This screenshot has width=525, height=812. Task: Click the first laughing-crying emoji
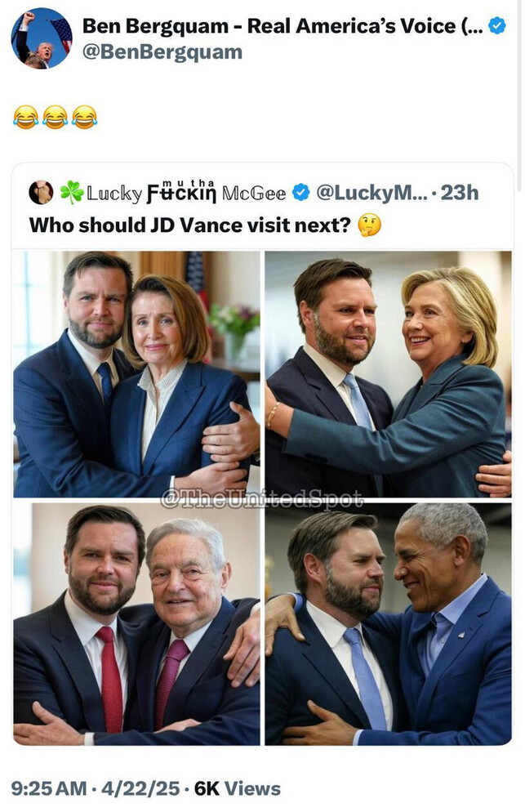click(25, 118)
